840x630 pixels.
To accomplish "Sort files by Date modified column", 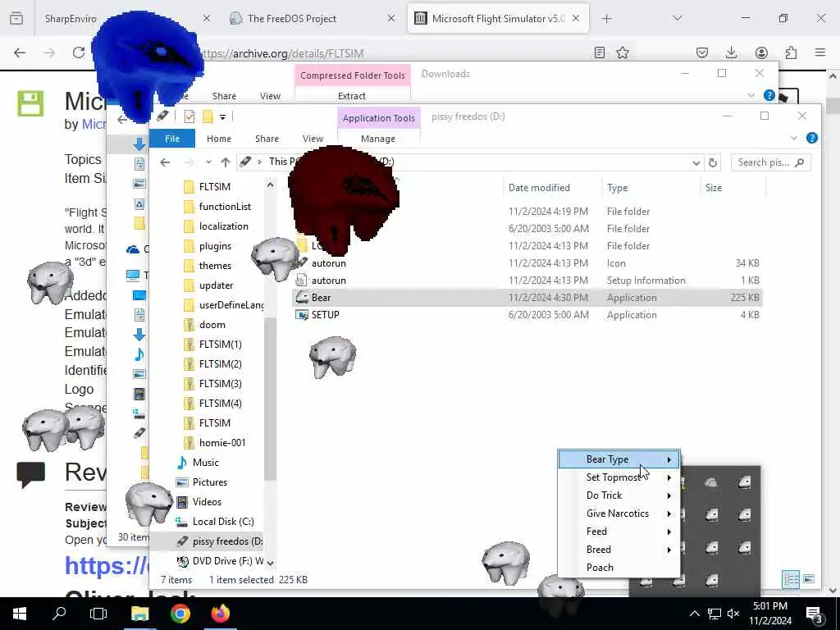I will (x=539, y=188).
